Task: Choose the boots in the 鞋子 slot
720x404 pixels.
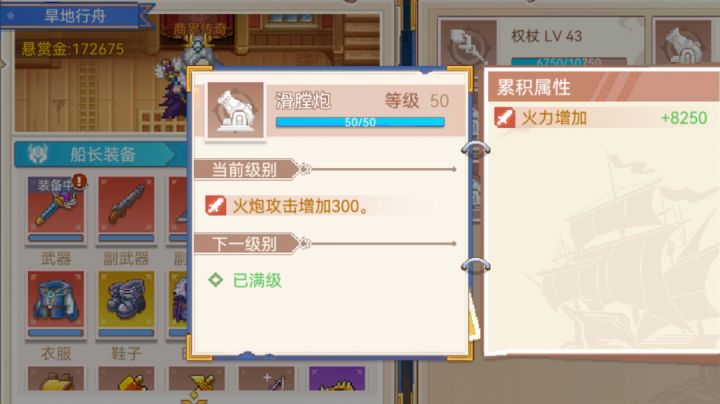Action: point(126,299)
